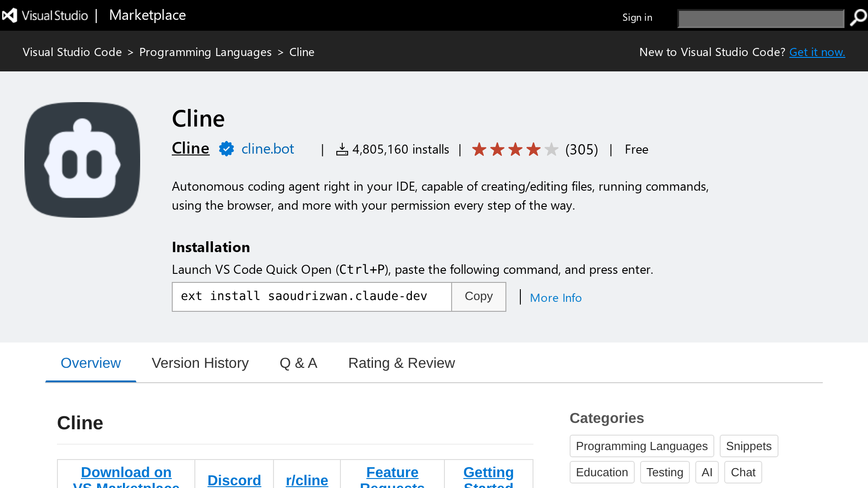Open the Marketplace home link
The width and height of the screenshot is (868, 488).
(147, 15)
